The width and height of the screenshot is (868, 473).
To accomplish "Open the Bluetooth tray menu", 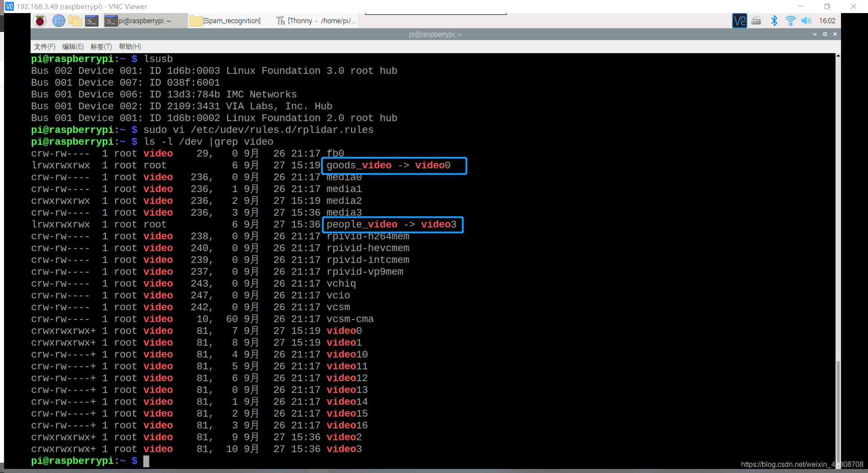I will point(774,21).
